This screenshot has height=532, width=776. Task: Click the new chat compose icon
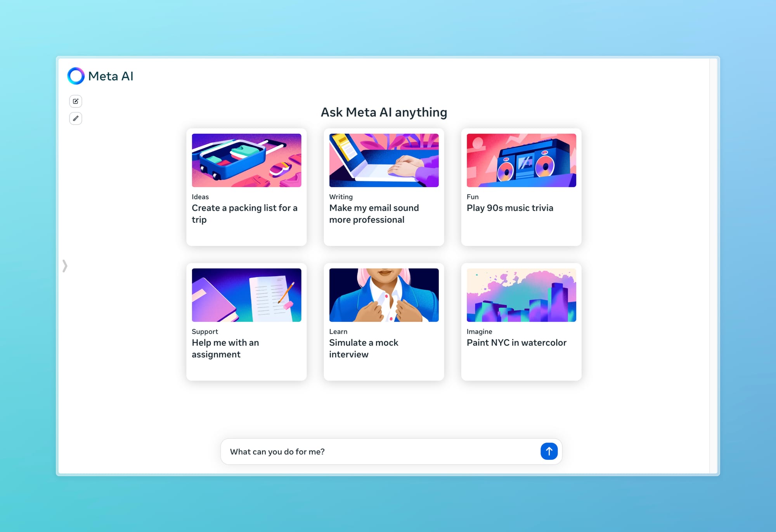[76, 101]
